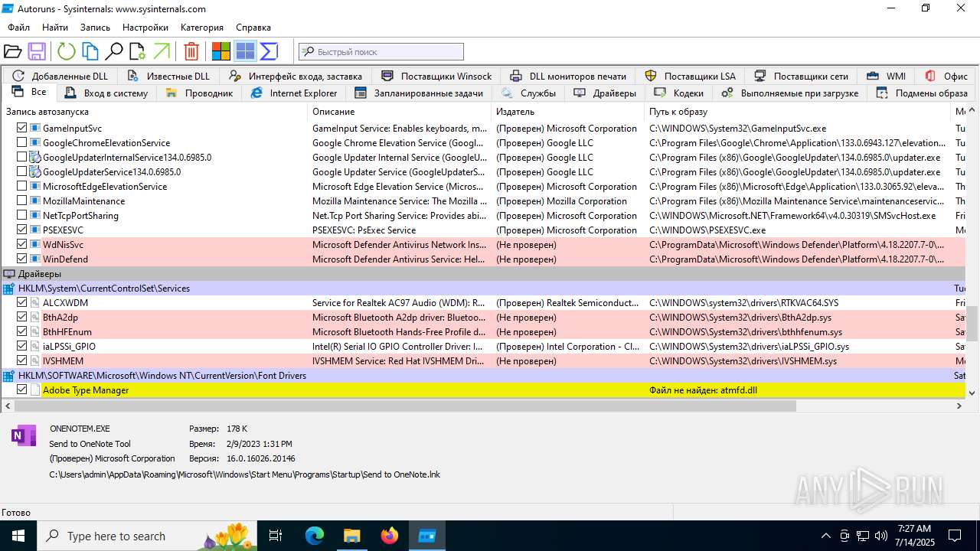Open the Файл menu

tap(19, 27)
